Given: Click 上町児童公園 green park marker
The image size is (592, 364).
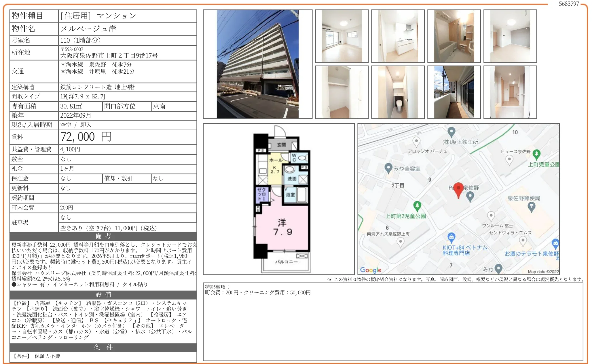Looking at the screenshot, I should coord(536,154).
